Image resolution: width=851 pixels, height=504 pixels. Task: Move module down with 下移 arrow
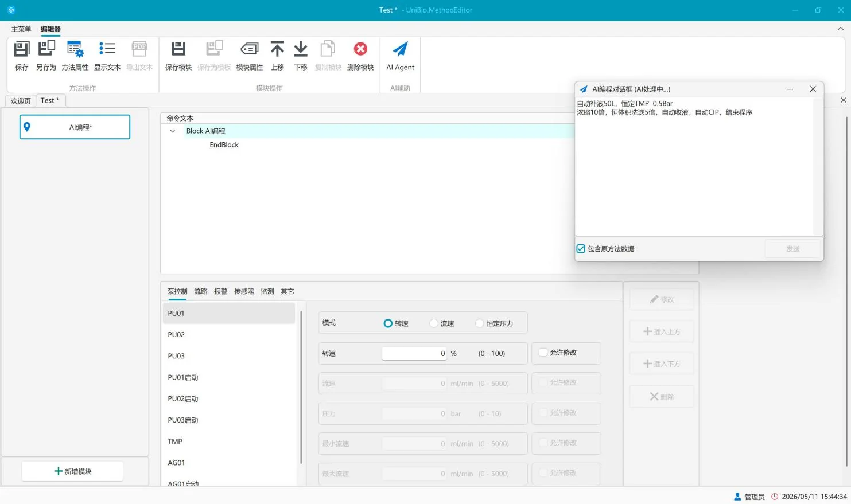301,49
